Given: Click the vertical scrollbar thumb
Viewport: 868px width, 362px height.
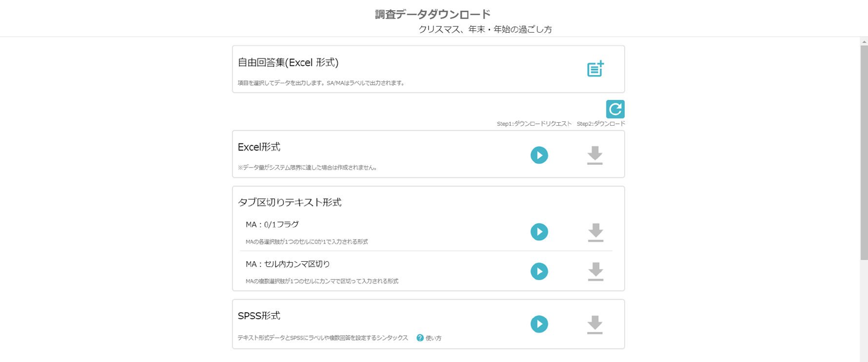Looking at the screenshot, I should [x=864, y=151].
